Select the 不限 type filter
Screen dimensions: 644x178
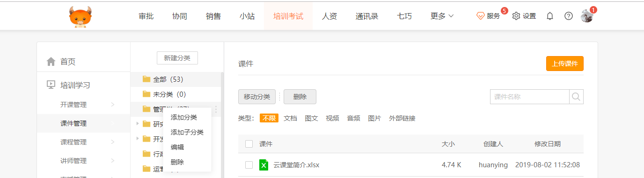tap(269, 118)
